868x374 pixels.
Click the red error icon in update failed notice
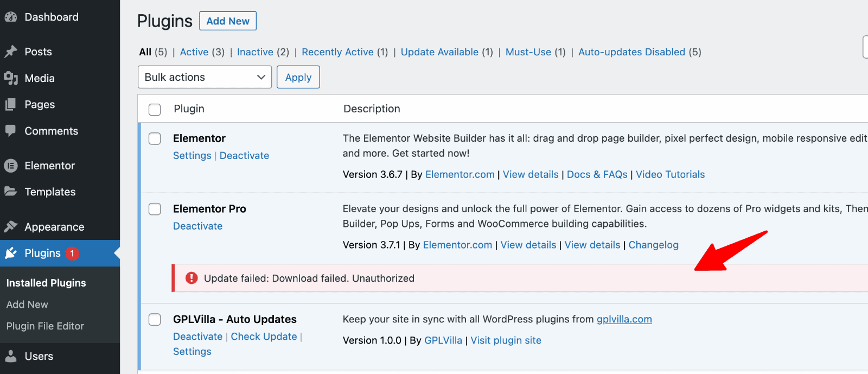click(192, 278)
